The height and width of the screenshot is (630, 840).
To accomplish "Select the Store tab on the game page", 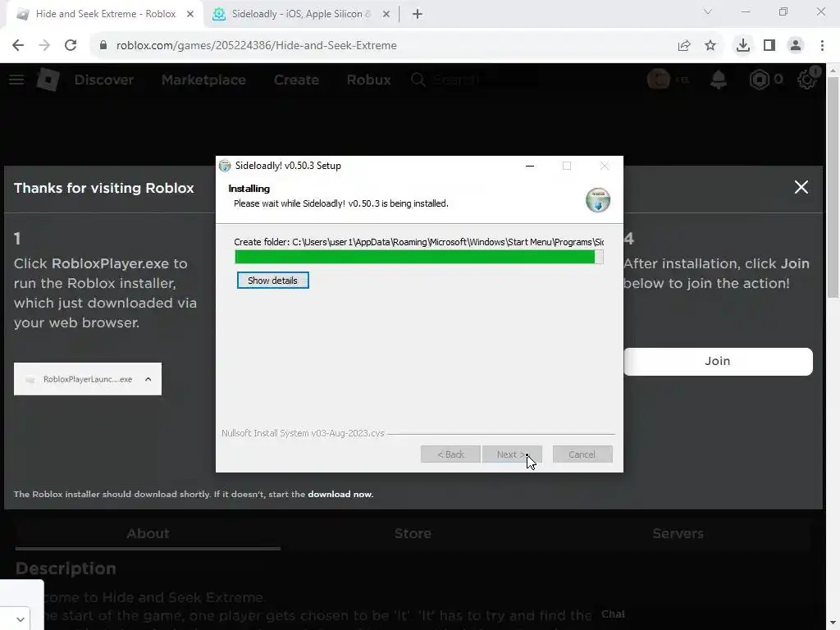I will coord(413,533).
